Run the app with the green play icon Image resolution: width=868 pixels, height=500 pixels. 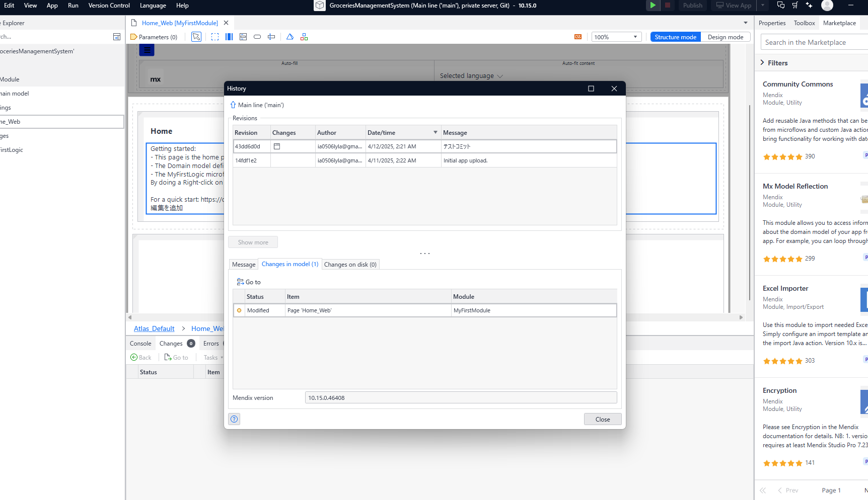[653, 5]
